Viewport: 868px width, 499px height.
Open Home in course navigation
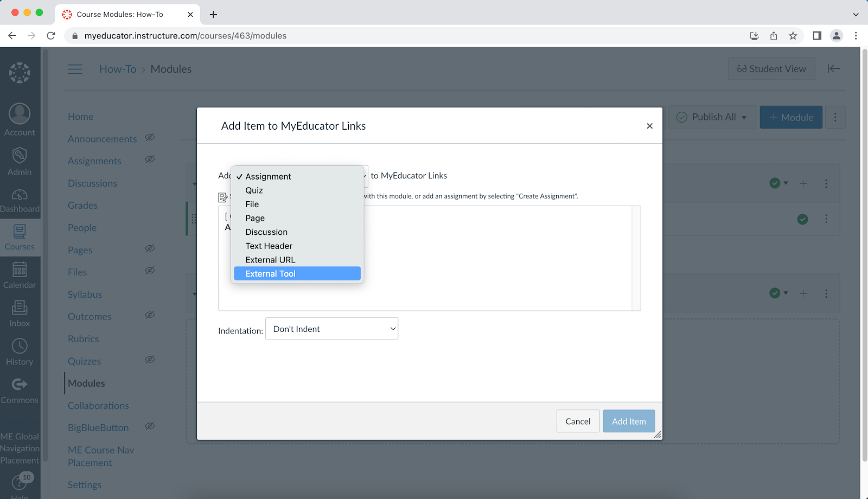coord(80,117)
